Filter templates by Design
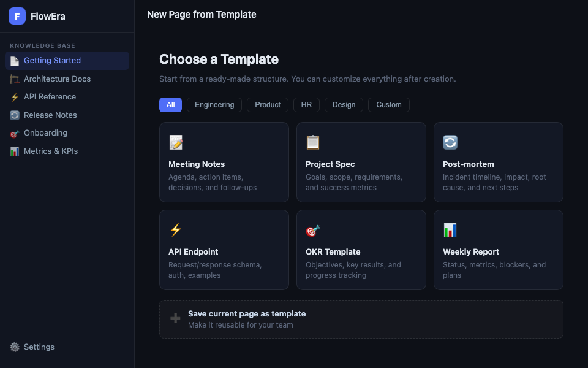 pos(344,105)
